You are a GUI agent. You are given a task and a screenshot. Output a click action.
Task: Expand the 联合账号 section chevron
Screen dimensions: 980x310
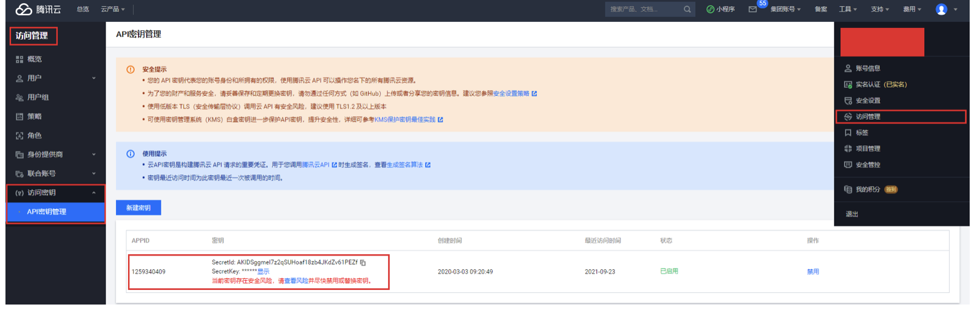[94, 174]
